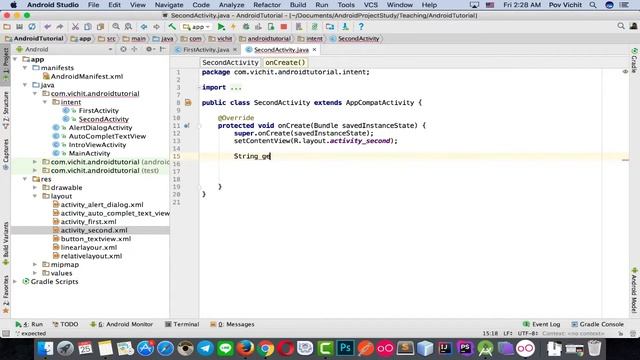Viewport: 640px width, 360px height.
Task: Open the Refactor menu
Action: (267, 5)
